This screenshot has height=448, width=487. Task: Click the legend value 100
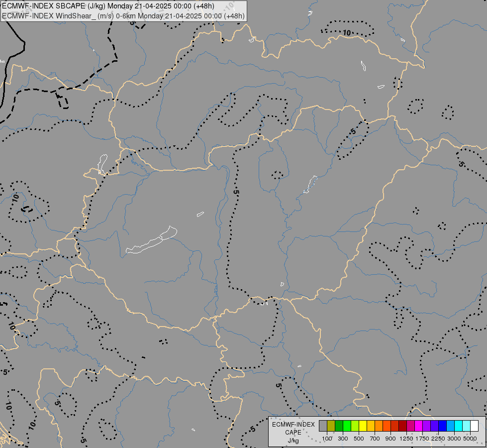(x=327, y=439)
